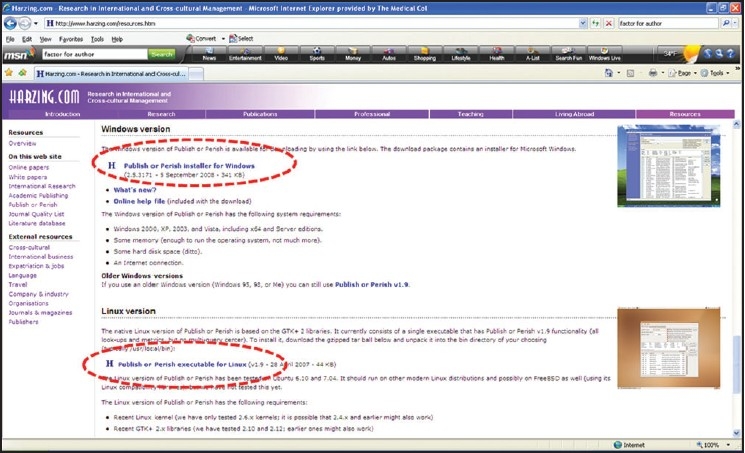The image size is (745, 453).
Task: Click the green MSN Search button
Action: point(162,54)
